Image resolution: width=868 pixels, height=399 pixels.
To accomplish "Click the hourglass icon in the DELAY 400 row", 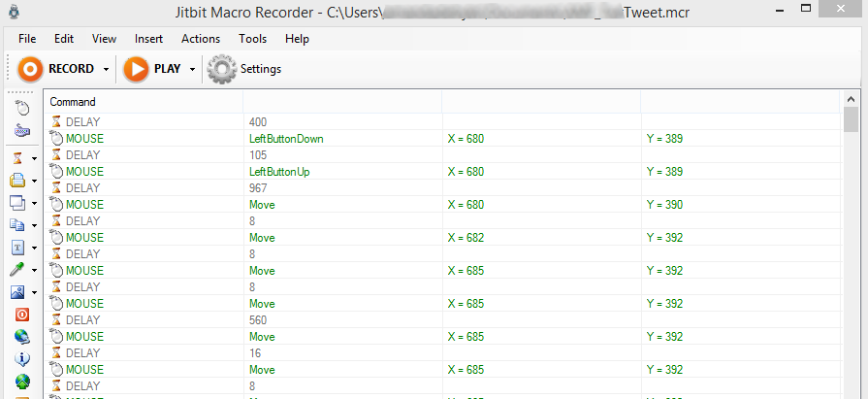I will tap(56, 122).
